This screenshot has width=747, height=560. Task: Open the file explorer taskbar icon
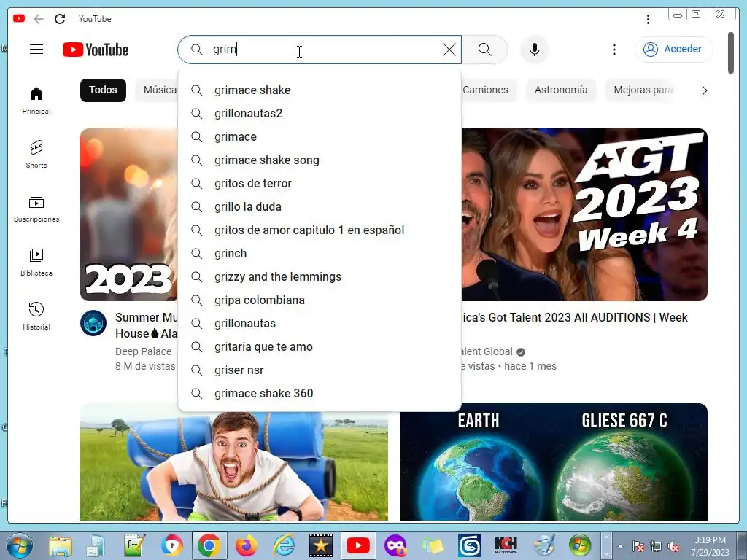[61, 545]
